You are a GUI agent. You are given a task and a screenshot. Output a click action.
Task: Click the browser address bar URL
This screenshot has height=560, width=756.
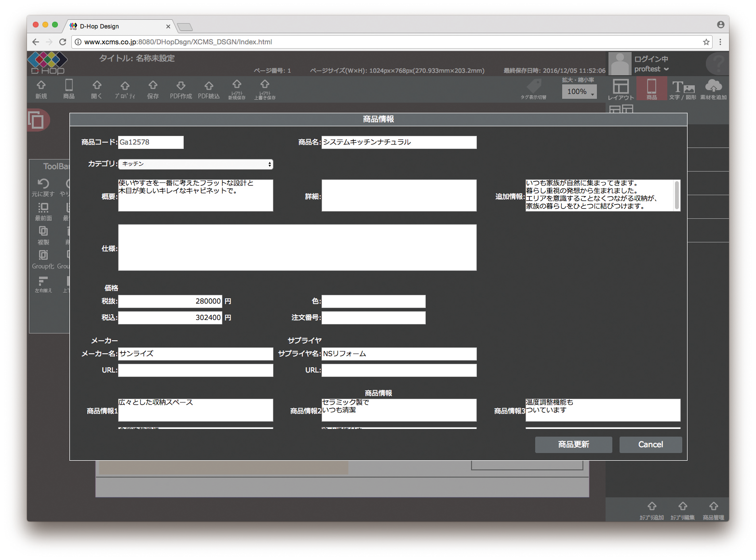pyautogui.click(x=178, y=42)
